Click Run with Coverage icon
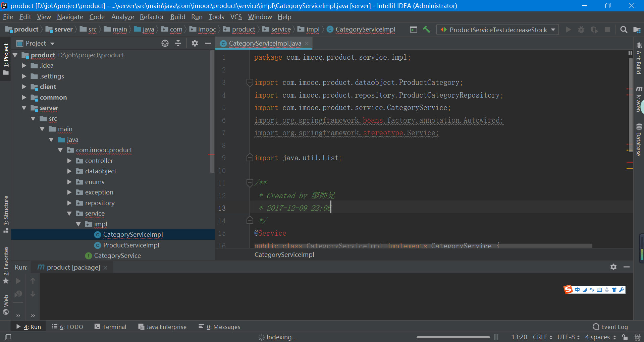The width and height of the screenshot is (644, 342). [x=594, y=30]
